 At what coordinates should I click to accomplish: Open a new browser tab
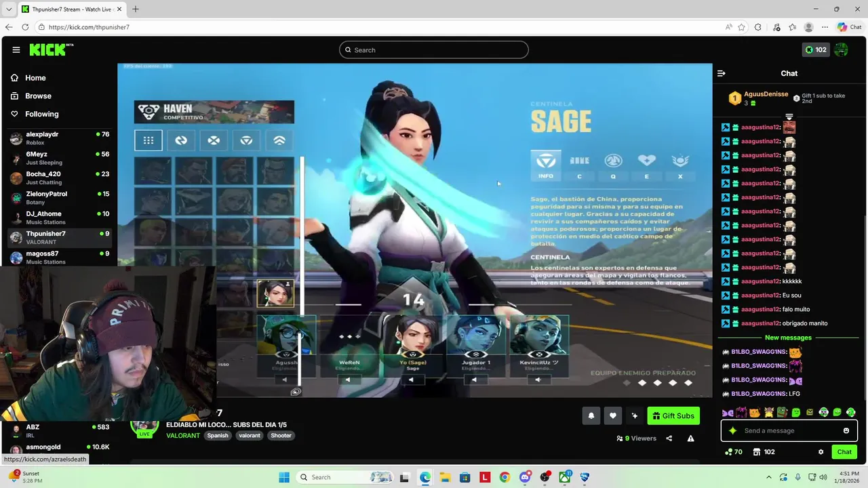[135, 9]
